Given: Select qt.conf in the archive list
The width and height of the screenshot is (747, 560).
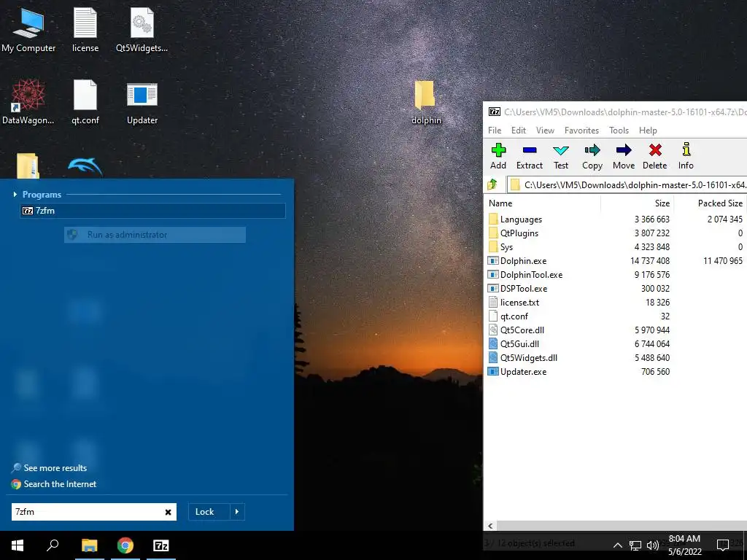Looking at the screenshot, I should point(615,316).
